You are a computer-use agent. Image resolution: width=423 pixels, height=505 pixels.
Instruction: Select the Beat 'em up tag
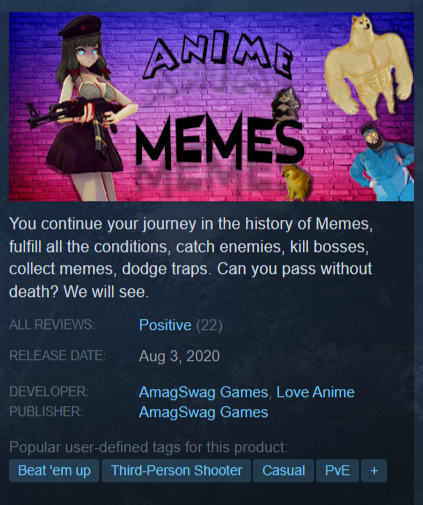[54, 470]
